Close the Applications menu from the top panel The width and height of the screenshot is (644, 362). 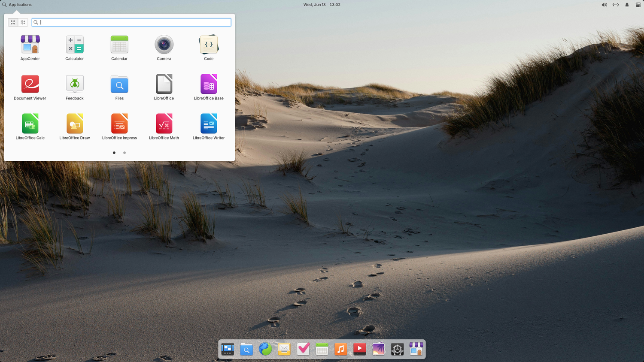tap(17, 5)
